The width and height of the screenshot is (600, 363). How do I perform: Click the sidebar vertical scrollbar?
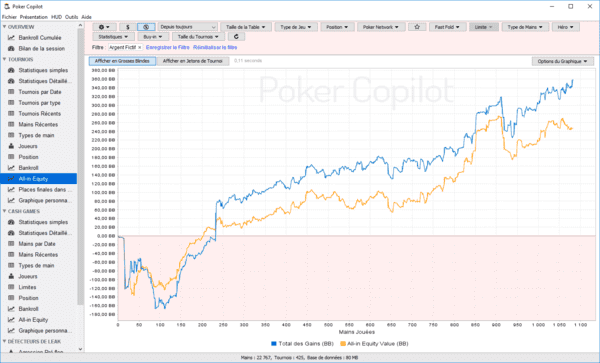80,166
